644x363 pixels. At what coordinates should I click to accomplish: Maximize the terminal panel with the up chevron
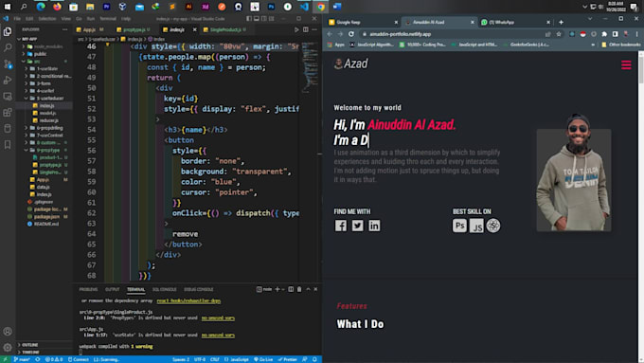click(308, 289)
